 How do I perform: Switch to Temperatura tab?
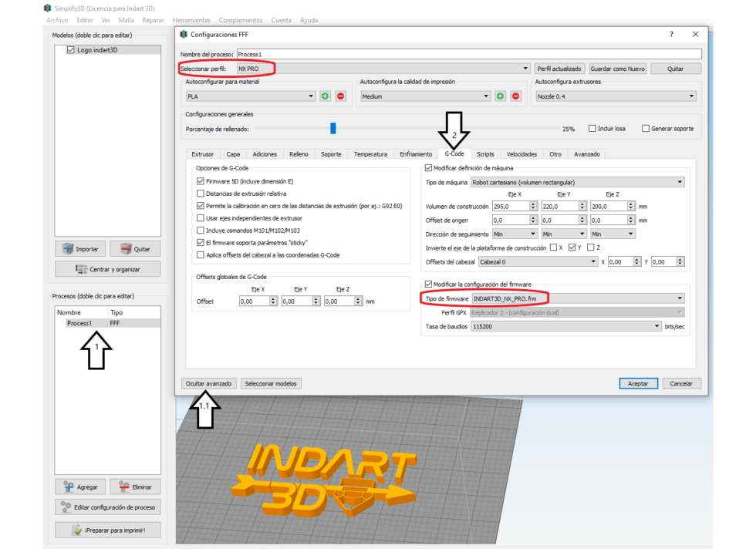point(370,154)
